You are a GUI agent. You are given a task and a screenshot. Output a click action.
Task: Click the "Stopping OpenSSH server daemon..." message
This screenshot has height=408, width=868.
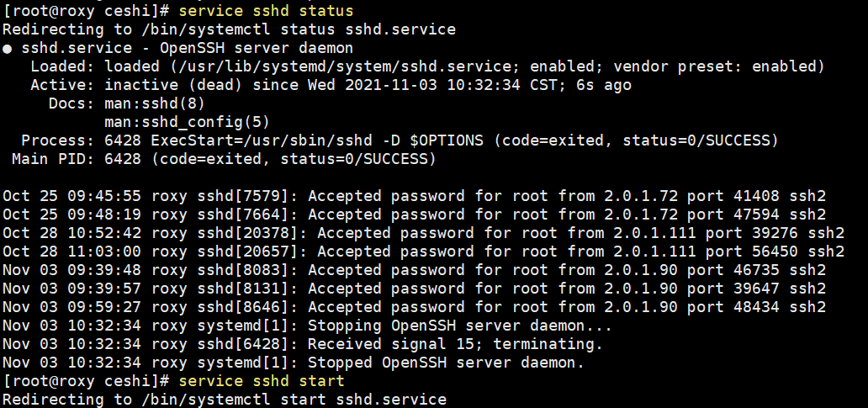[x=461, y=326]
